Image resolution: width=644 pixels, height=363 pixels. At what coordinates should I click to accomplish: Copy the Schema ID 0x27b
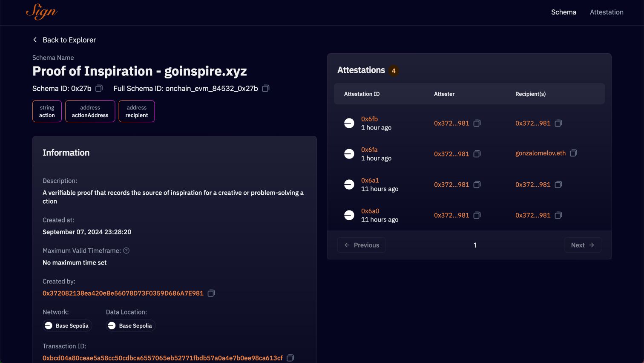coord(99,88)
